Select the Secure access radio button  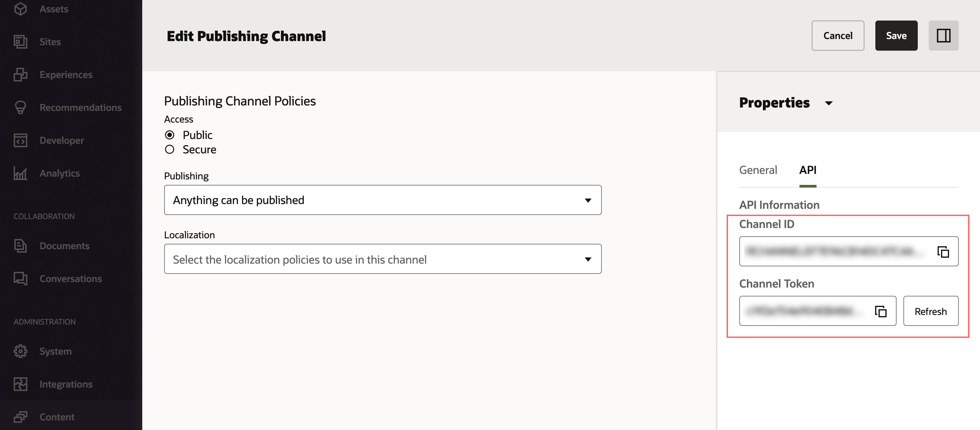(170, 149)
